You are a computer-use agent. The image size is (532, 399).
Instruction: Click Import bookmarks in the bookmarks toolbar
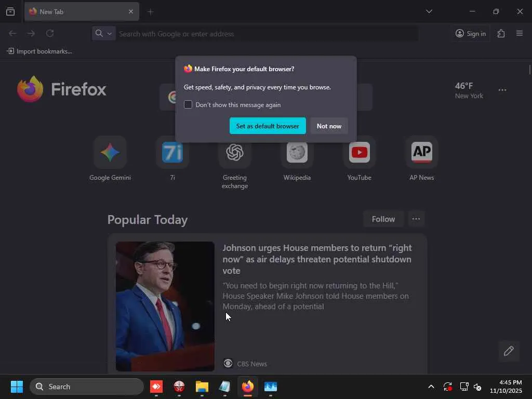[39, 51]
